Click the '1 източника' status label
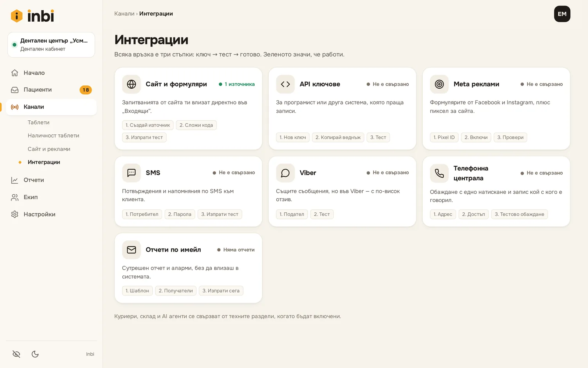Viewport: 588px width, 368px height. (x=237, y=84)
